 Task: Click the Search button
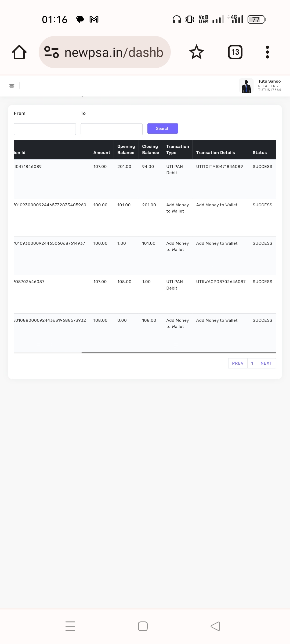(162, 129)
